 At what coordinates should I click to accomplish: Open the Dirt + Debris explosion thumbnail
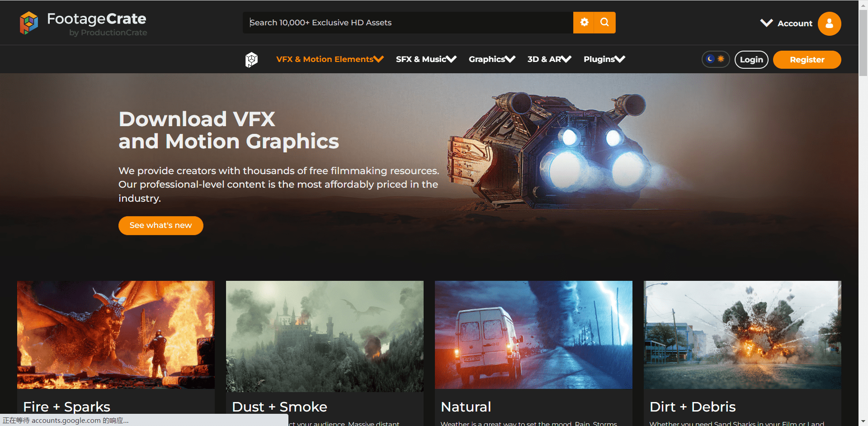coord(742,335)
